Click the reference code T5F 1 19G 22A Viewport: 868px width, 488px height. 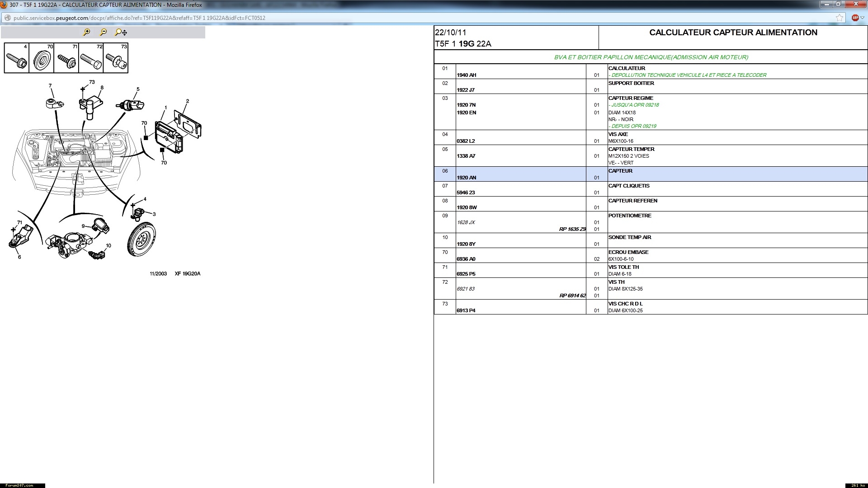click(463, 44)
